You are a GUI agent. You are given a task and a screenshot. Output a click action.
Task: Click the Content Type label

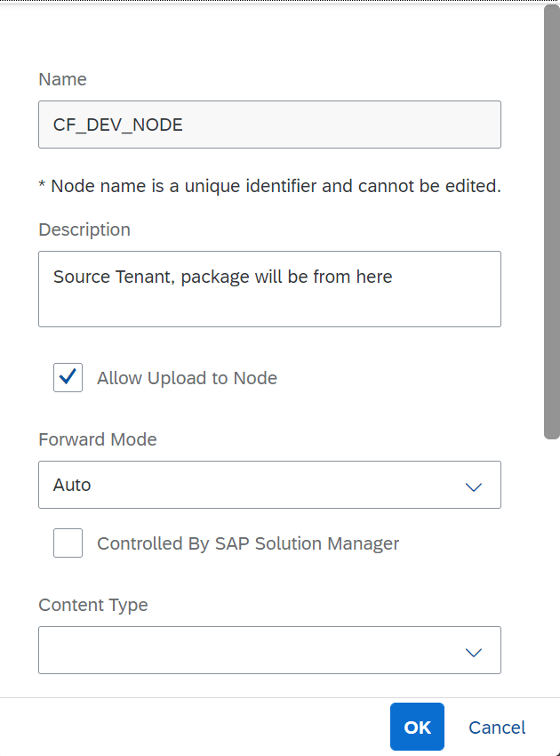coord(93,605)
